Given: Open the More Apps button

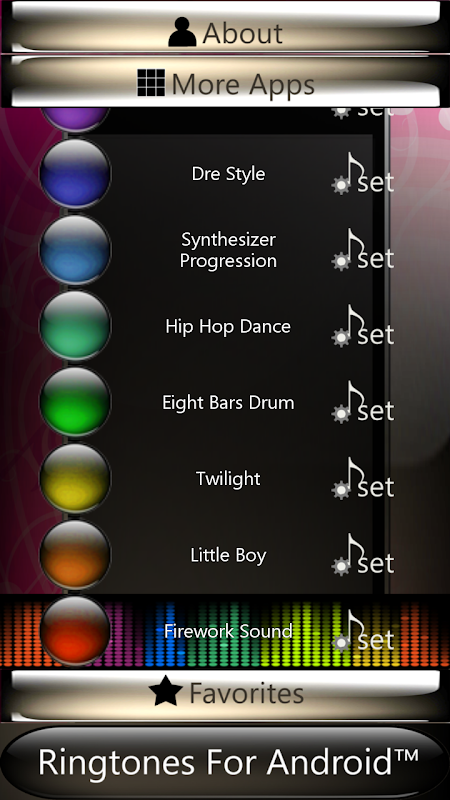Looking at the screenshot, I should (225, 82).
